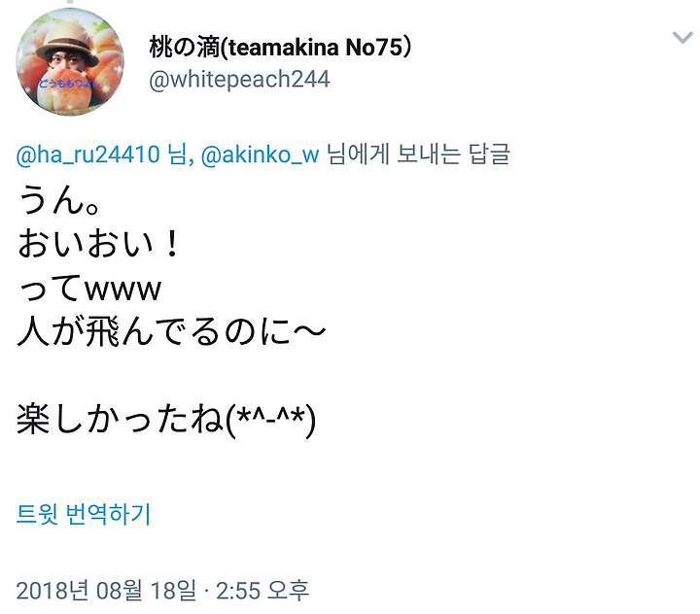Open the @ha_ru24410 mention
Viewport: 700px width, 614px height.
pos(87,154)
